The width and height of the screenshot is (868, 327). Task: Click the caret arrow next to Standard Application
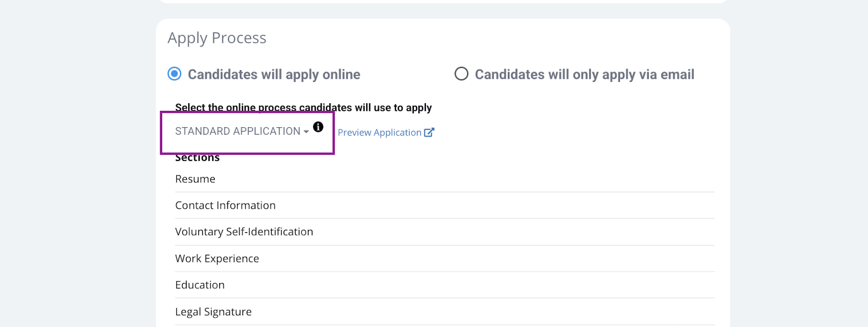tap(307, 132)
